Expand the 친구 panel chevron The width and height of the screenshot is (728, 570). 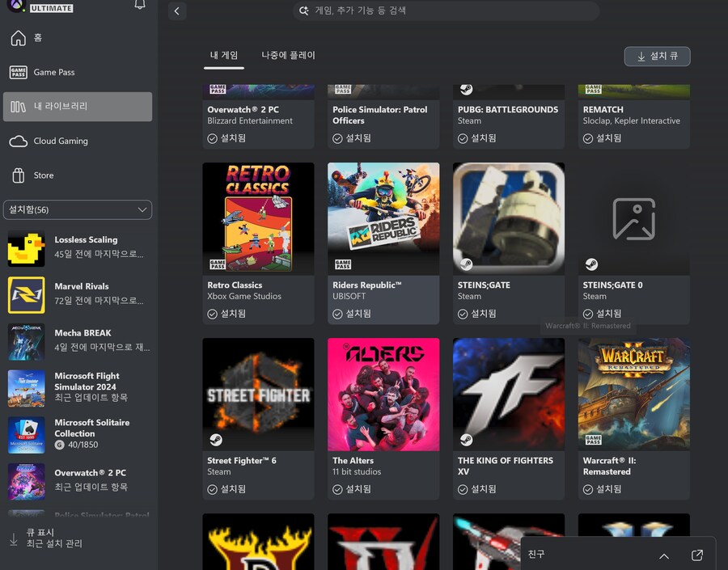pyautogui.click(x=664, y=555)
